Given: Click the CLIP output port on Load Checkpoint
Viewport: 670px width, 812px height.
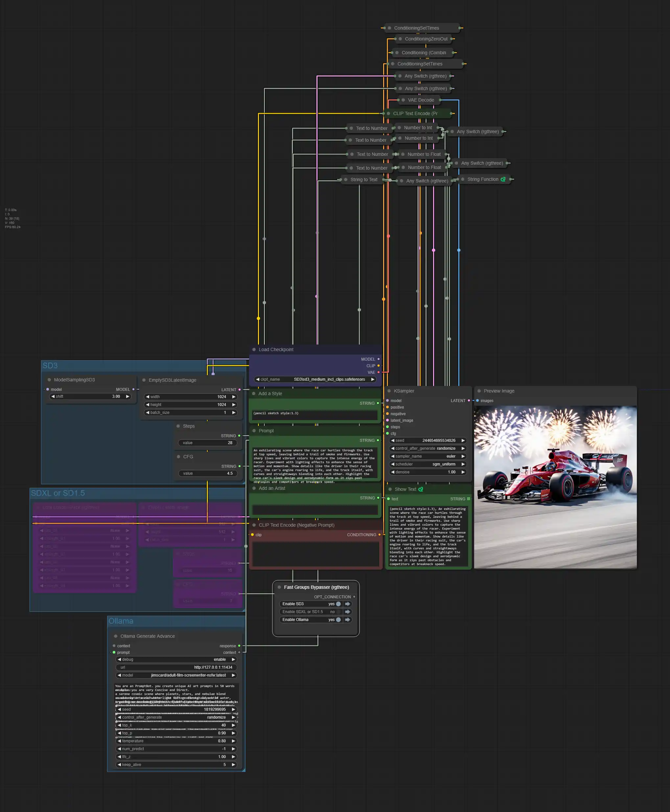Looking at the screenshot, I should coord(378,366).
